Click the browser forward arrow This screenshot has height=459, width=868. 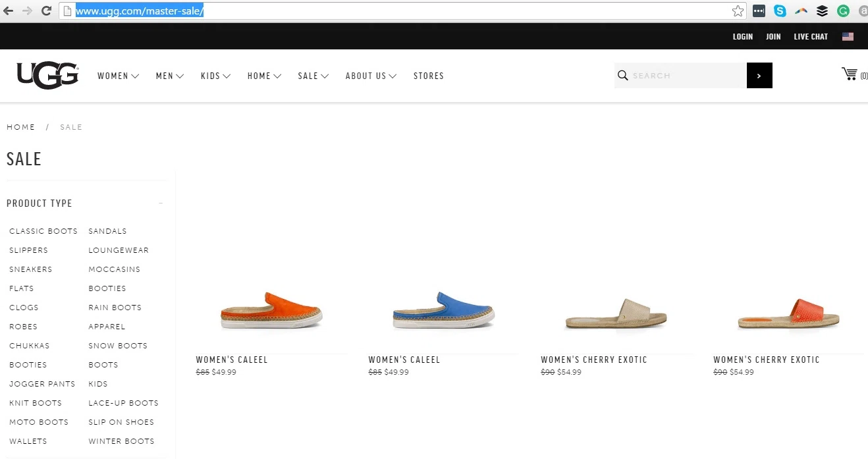[x=27, y=11]
